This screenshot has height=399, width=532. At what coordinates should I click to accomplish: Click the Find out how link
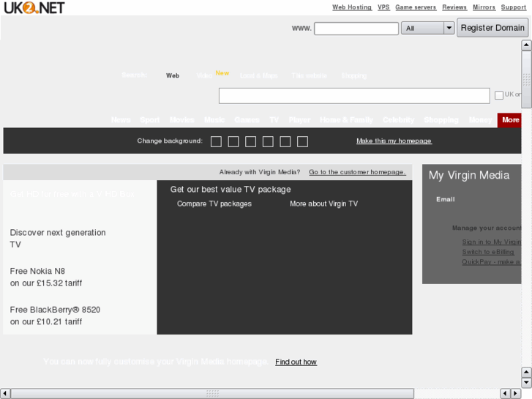(296, 362)
